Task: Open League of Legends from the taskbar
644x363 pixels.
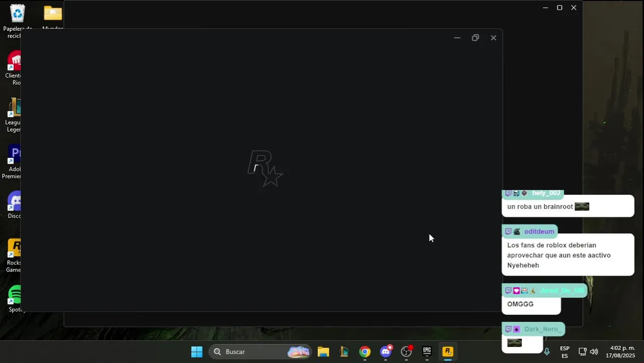Action: coord(344,352)
